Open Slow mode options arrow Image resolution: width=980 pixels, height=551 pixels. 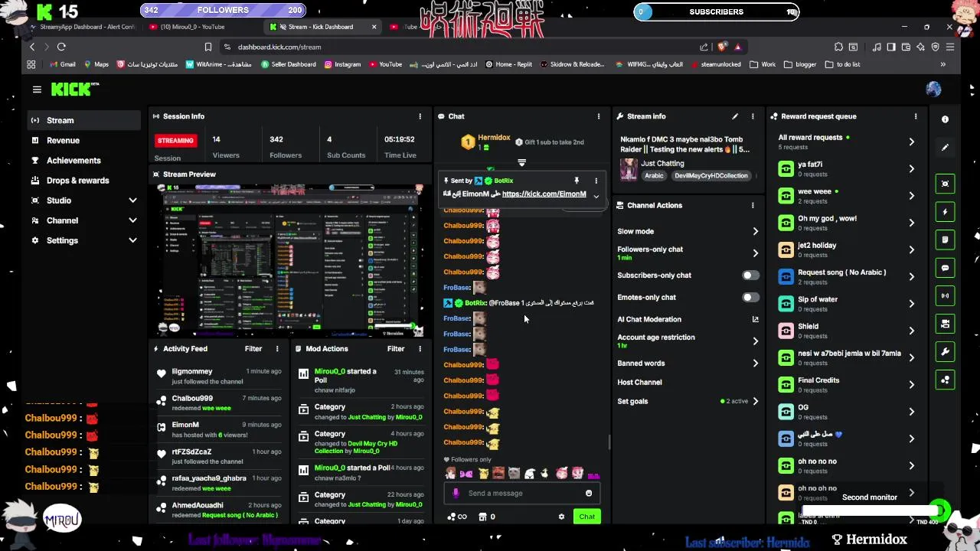(755, 231)
